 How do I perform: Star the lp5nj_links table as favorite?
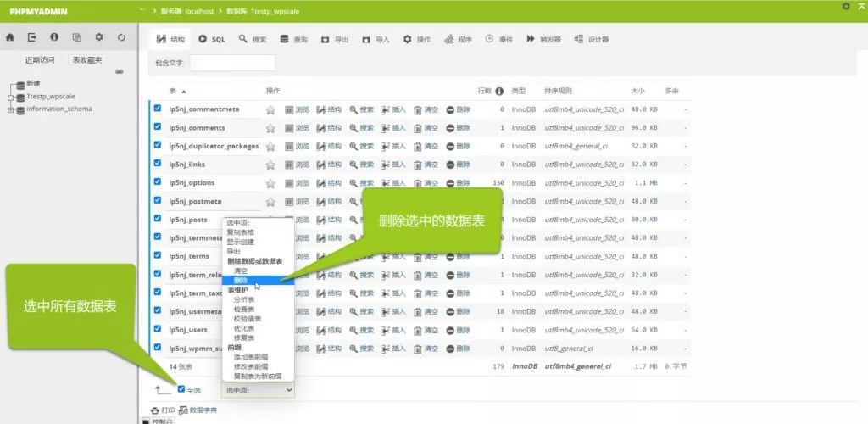[x=270, y=165]
